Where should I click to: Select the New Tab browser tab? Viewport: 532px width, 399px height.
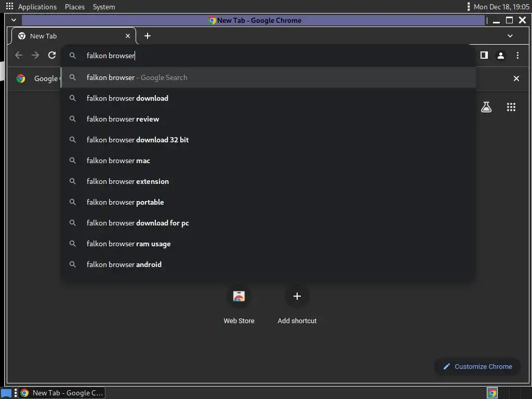tap(73, 36)
